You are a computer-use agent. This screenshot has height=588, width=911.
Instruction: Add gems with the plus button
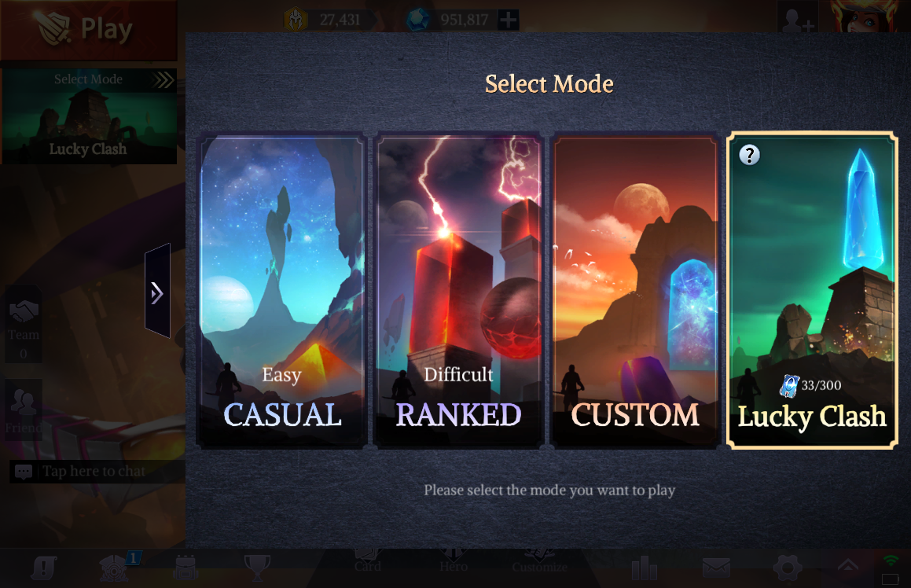[508, 20]
